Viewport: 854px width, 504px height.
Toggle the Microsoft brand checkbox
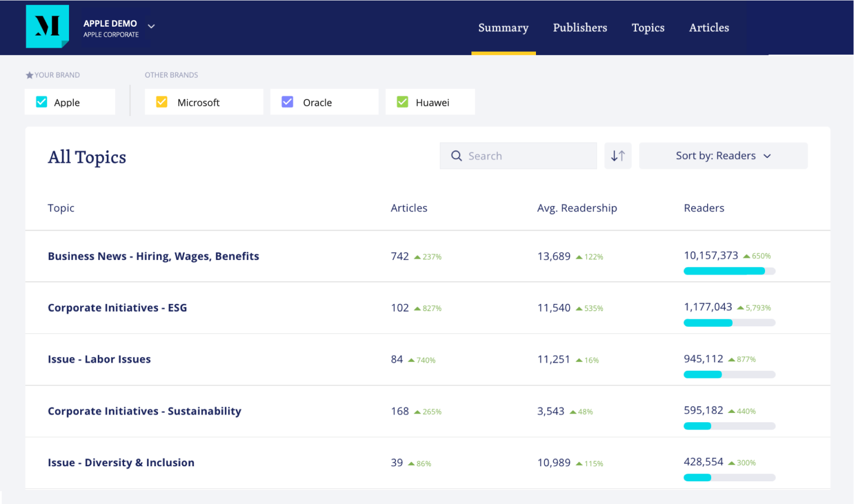point(162,102)
